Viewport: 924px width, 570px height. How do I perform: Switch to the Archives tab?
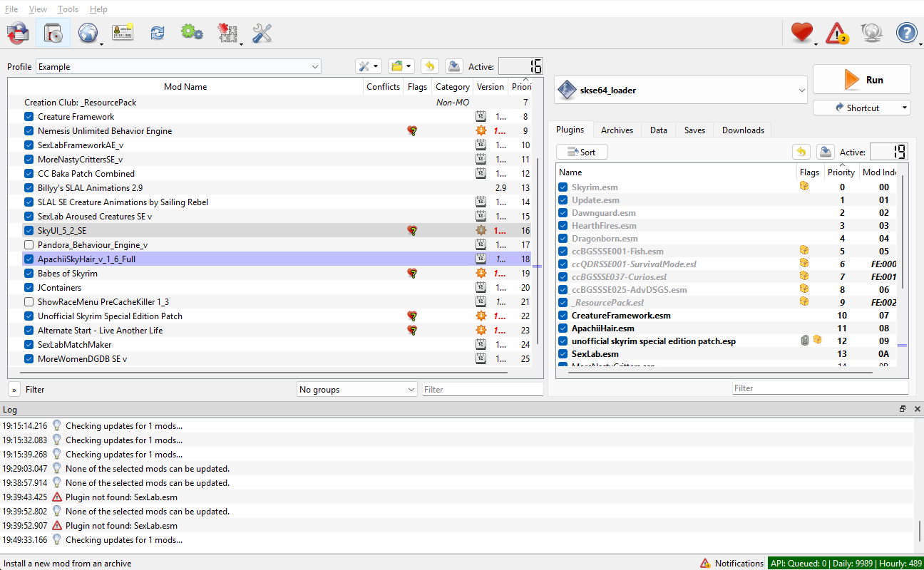(x=617, y=130)
